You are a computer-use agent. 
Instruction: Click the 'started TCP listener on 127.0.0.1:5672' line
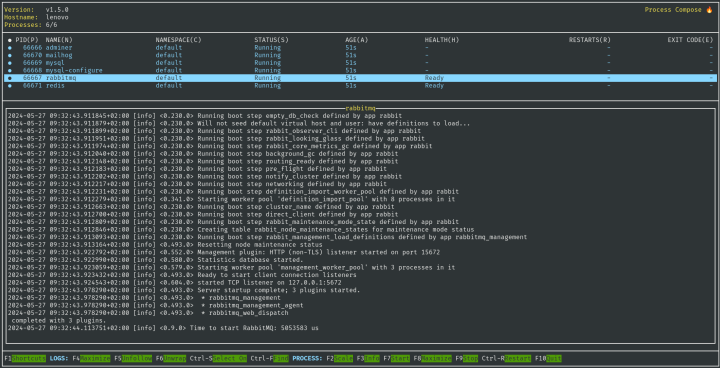click(174, 283)
